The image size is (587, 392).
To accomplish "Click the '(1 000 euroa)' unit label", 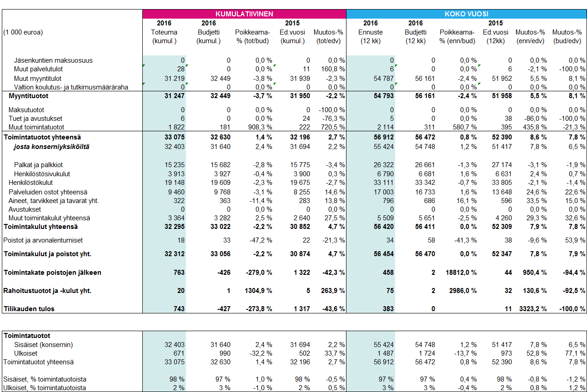I will coord(23,32).
